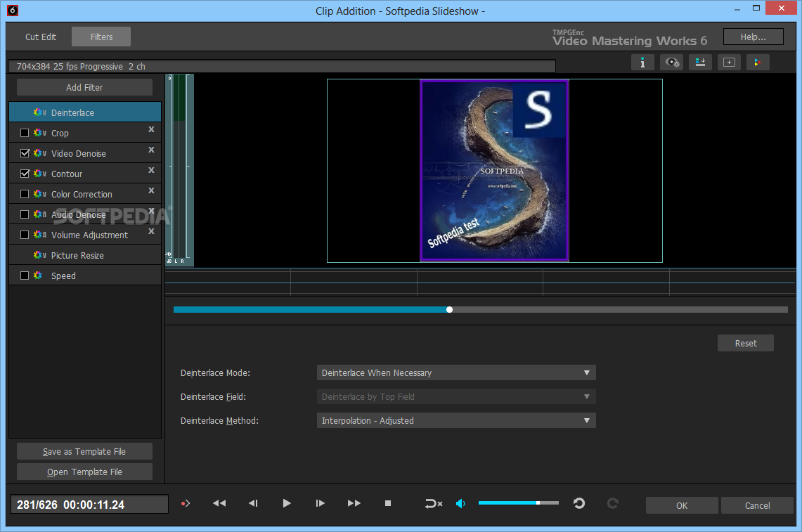Click Open Template File

point(84,472)
